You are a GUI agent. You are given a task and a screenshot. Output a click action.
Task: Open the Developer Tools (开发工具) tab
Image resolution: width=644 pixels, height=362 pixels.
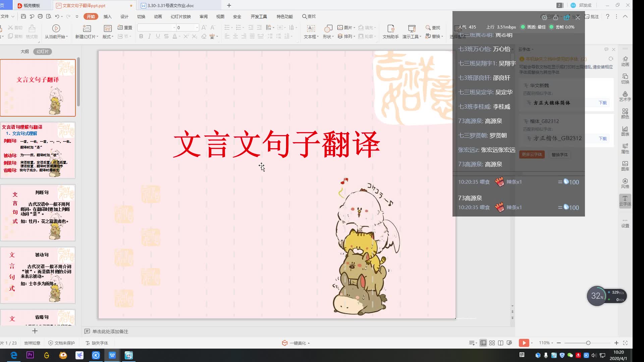click(259, 16)
